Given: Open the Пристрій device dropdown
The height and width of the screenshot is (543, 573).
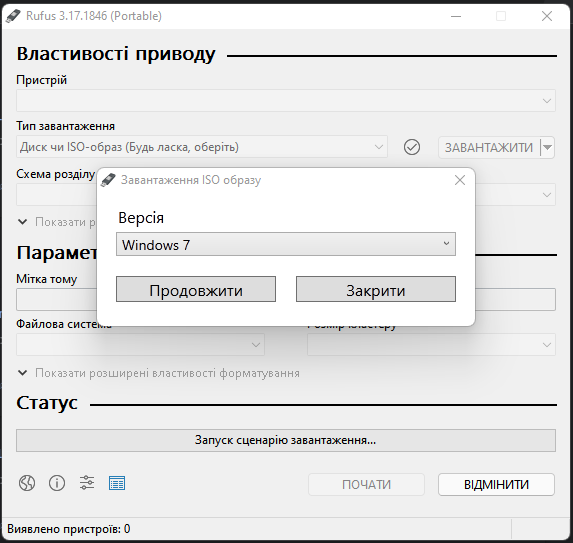Looking at the screenshot, I should coord(286,100).
